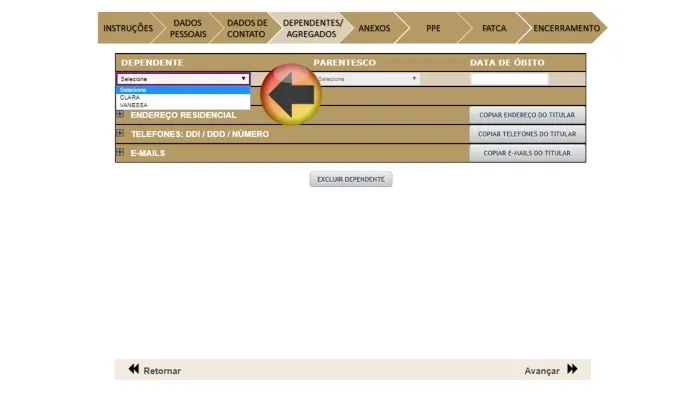The image size is (700, 394).
Task: Click Copiar Endereço do Titular button
Action: (527, 115)
